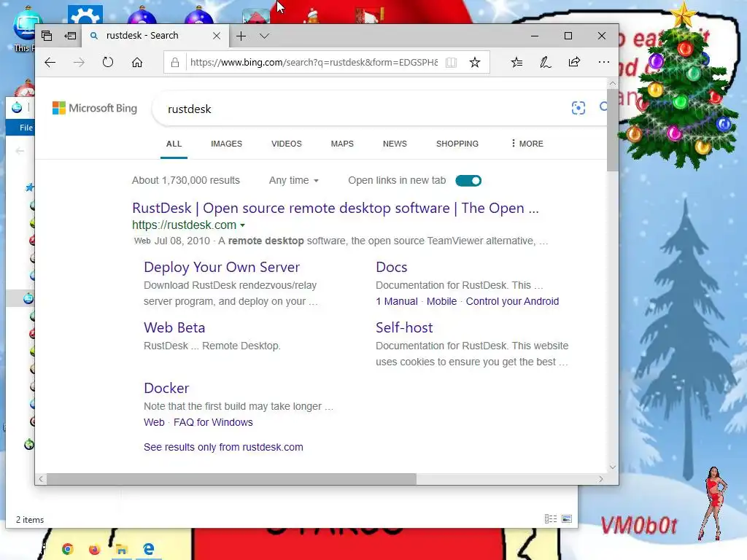Open the Mobile docs link

point(441,301)
